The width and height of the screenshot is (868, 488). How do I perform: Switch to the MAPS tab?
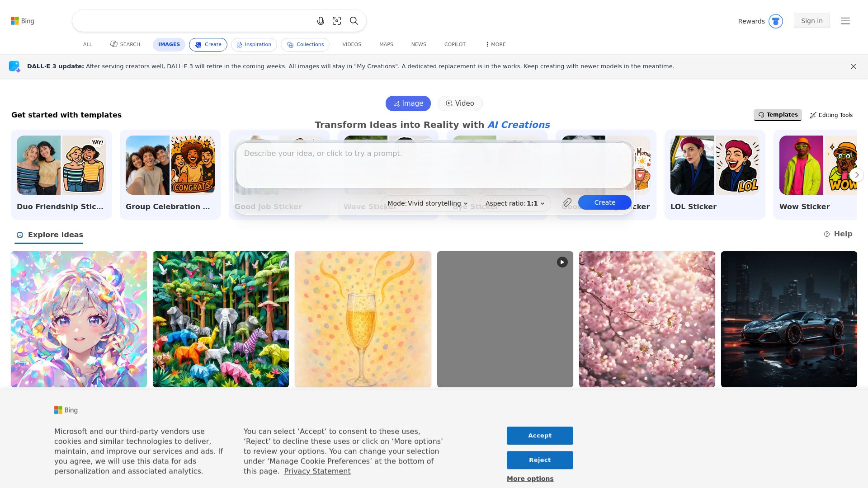point(386,44)
